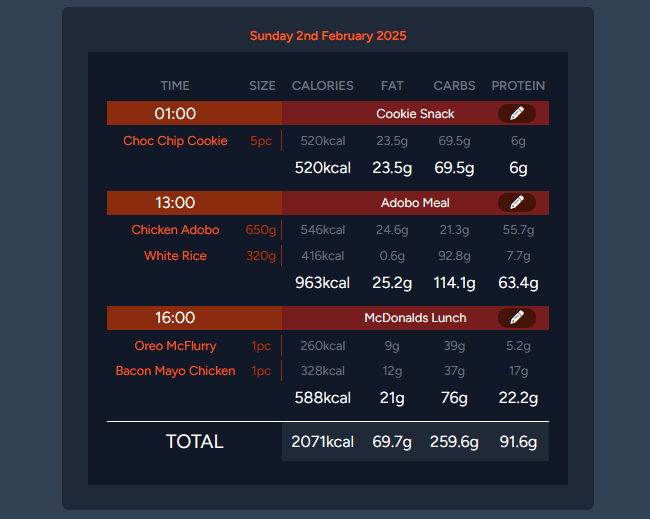Click the Cookie Snack edit pencil icon
Viewport: 650px width, 519px height.
516,113
